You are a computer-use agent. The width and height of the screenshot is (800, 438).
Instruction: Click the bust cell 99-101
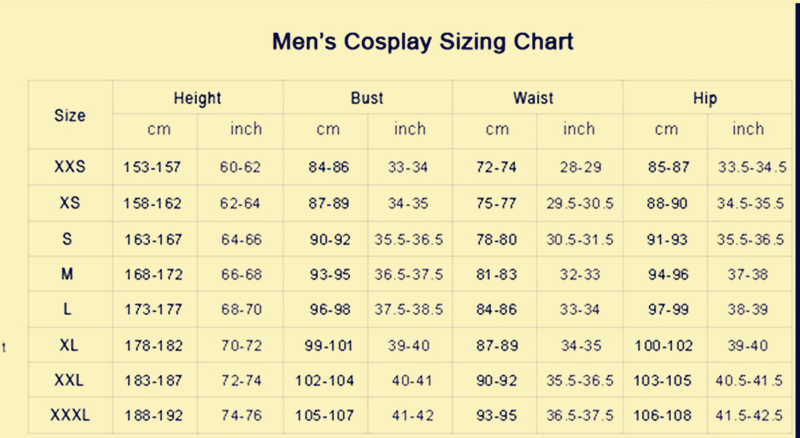pos(329,346)
